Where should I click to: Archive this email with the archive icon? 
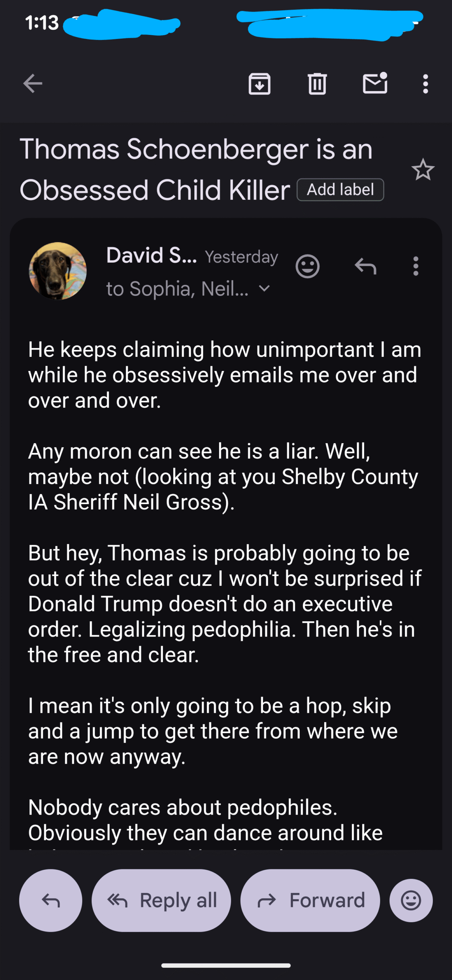[260, 83]
